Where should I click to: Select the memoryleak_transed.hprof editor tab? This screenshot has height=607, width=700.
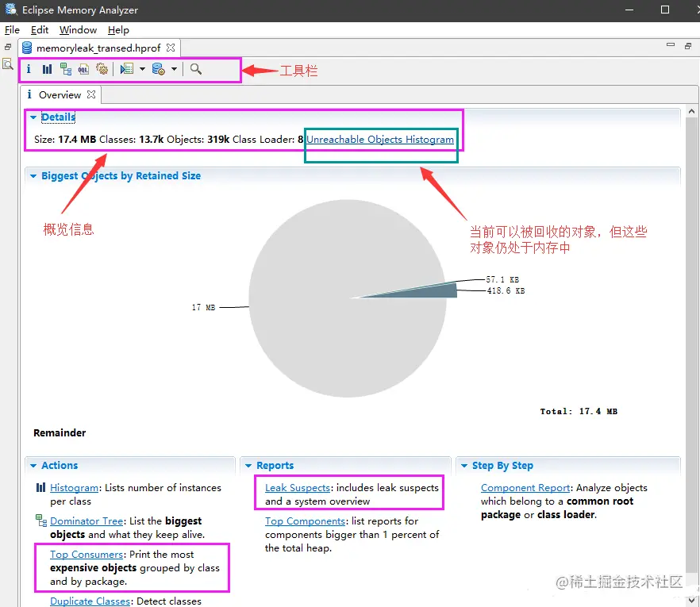click(x=99, y=48)
